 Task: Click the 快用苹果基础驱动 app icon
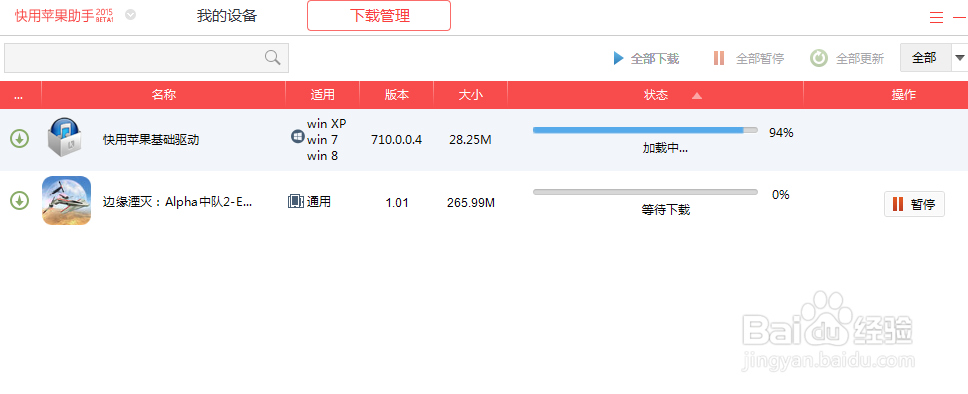[66, 137]
